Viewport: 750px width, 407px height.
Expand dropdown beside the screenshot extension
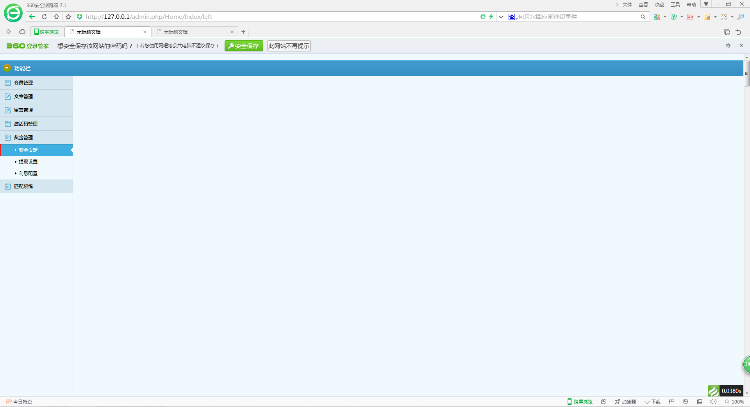(x=732, y=17)
